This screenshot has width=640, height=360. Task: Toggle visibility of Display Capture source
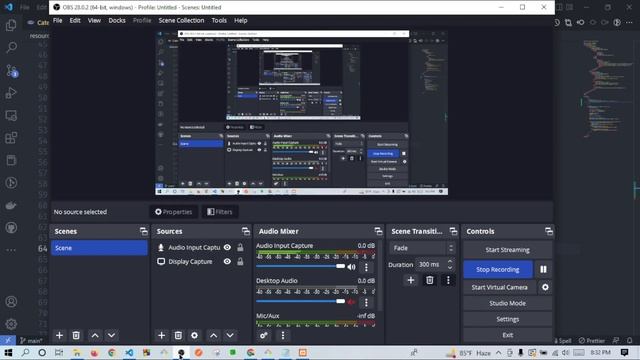point(227,261)
